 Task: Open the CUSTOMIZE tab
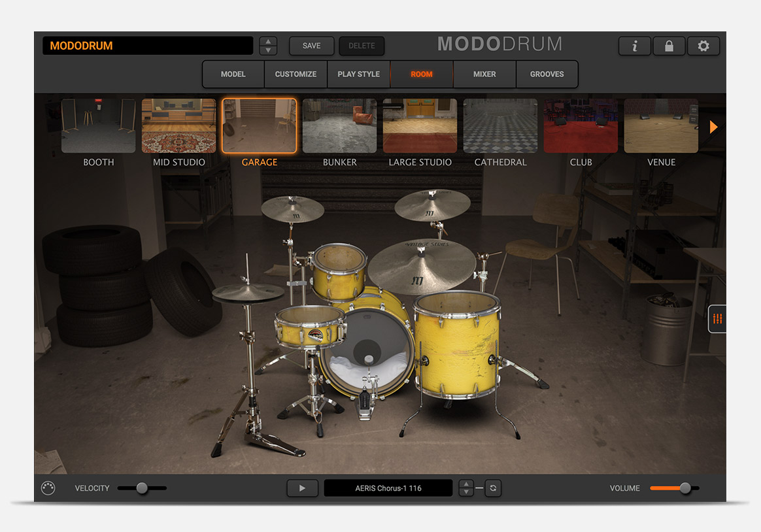pyautogui.click(x=296, y=75)
